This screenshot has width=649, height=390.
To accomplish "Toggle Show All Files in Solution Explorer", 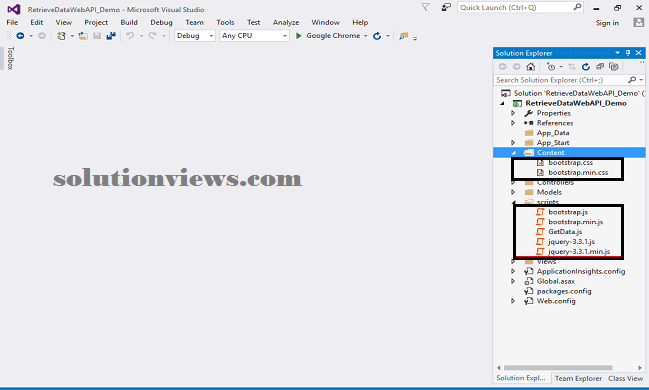I will 614,67.
